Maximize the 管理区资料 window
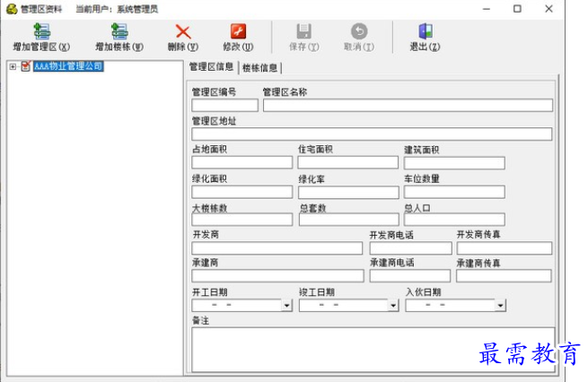 pos(517,9)
